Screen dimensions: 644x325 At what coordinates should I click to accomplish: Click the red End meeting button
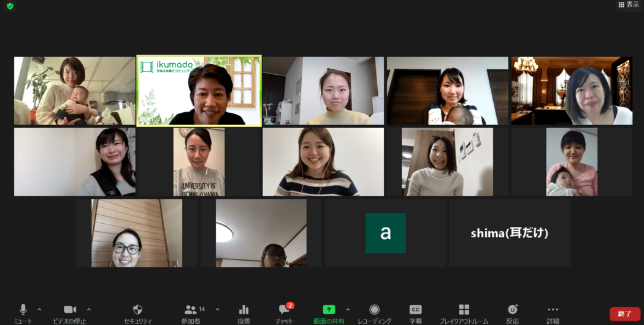click(x=624, y=314)
